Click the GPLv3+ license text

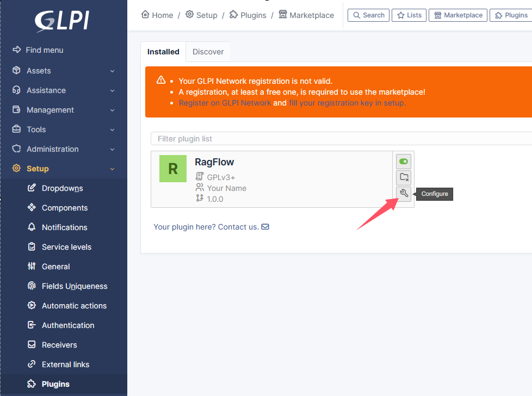[221, 177]
